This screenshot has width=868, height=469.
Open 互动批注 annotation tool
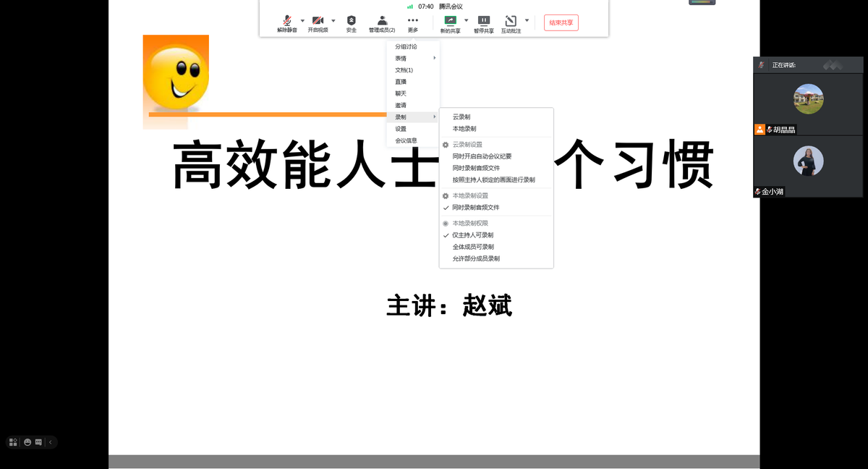click(x=511, y=21)
